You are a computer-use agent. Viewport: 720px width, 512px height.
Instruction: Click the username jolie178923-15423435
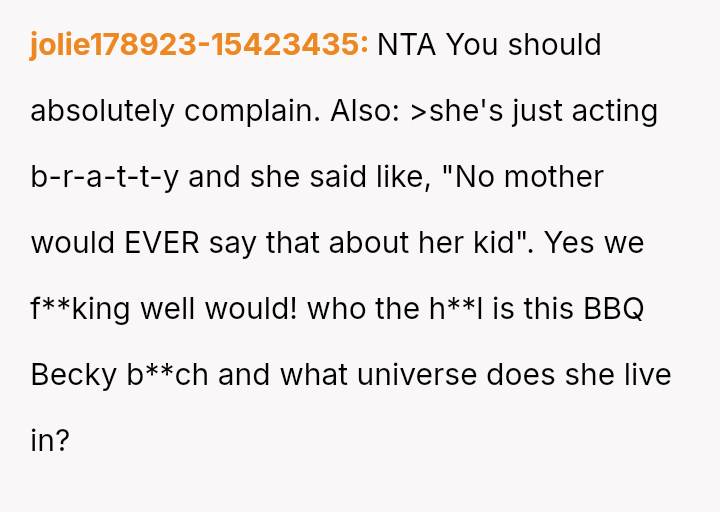199,45
